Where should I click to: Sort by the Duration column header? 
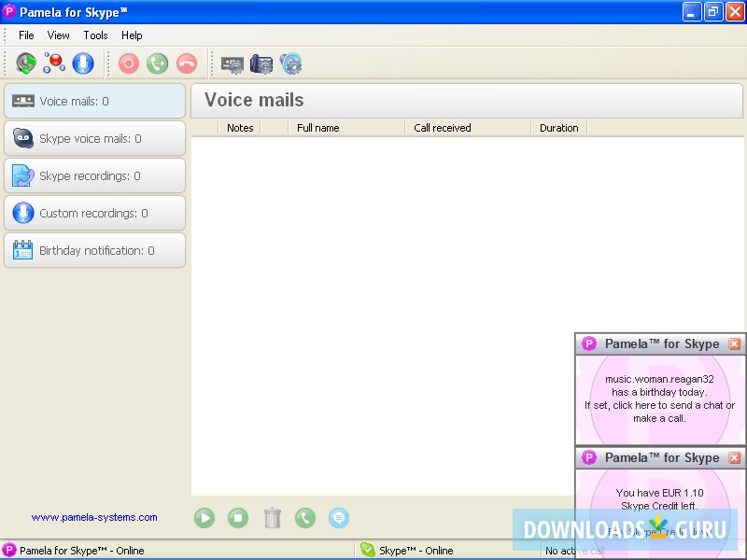click(x=558, y=128)
